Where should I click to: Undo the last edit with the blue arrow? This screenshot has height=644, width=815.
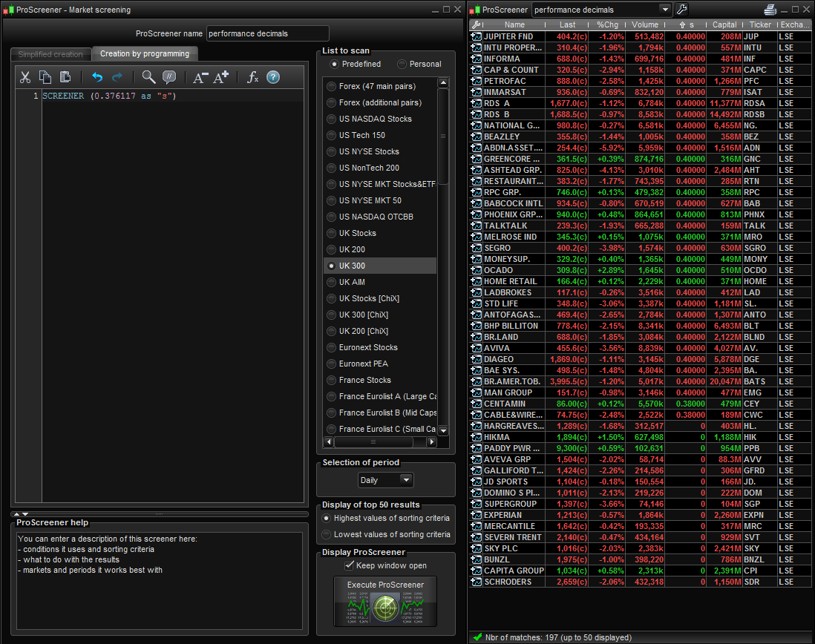coord(97,77)
